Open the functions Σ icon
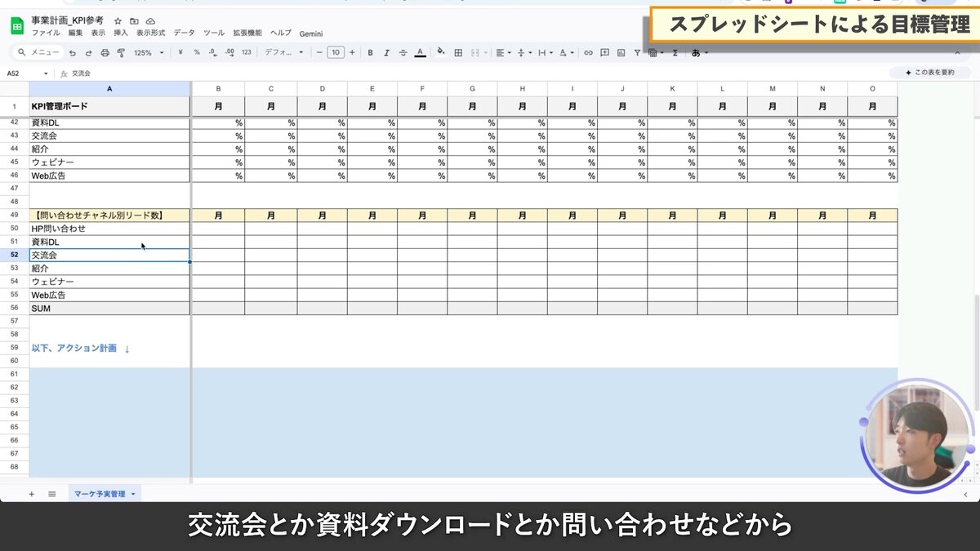980x551 pixels. (x=675, y=53)
